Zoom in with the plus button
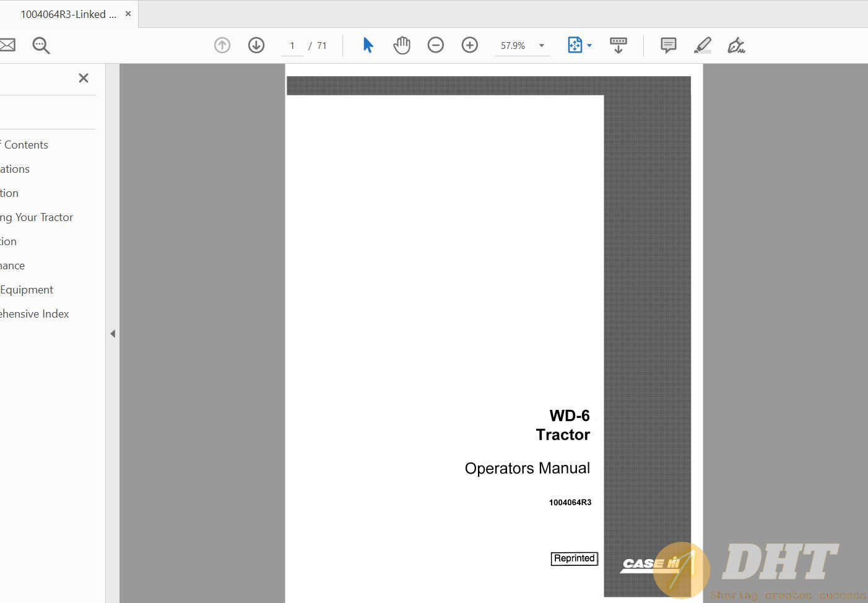This screenshot has height=603, width=868. 470,45
